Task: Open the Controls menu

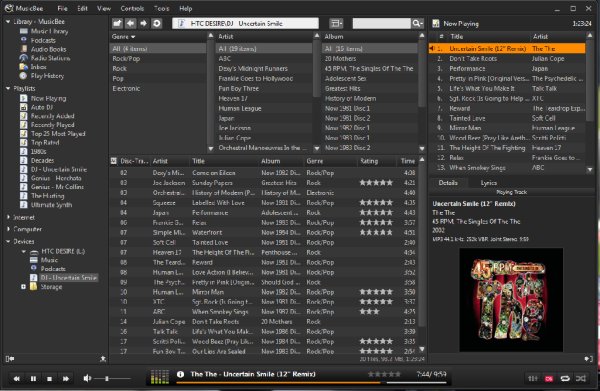Action: [x=132, y=8]
